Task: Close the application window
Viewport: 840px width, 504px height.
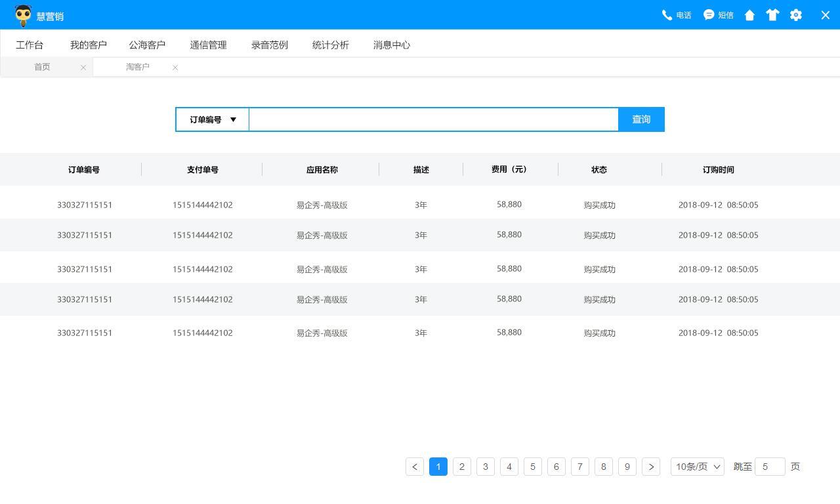Action: [826, 15]
